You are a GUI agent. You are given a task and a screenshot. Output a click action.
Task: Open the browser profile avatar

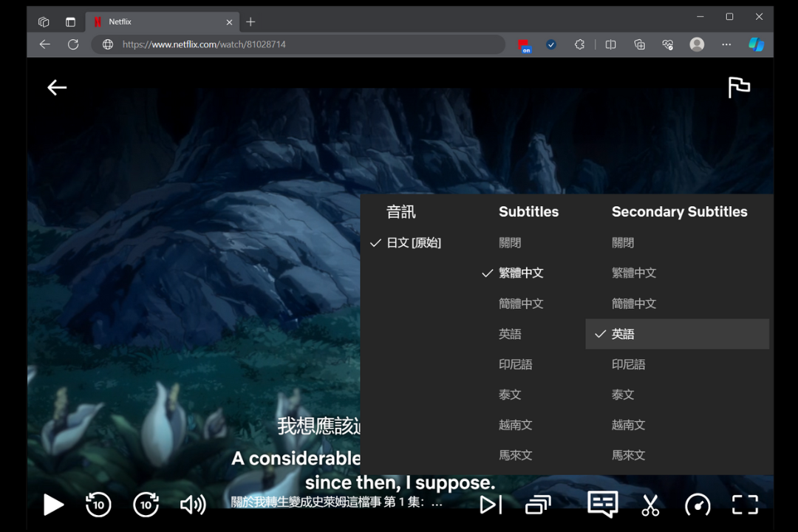[697, 44]
